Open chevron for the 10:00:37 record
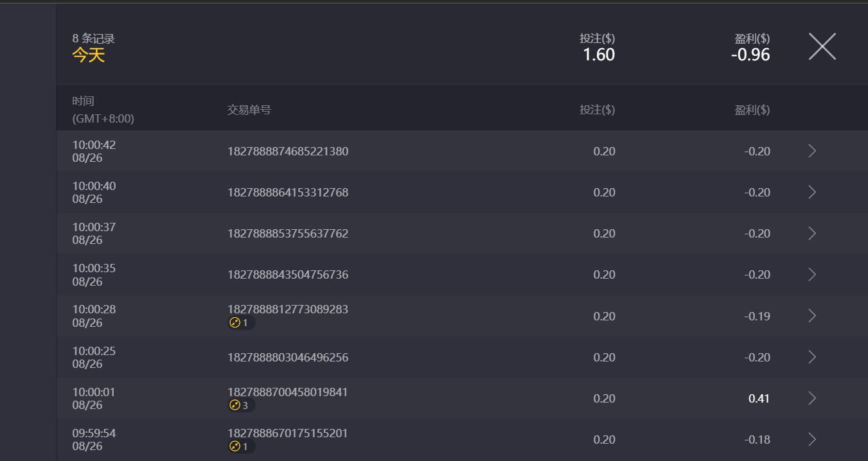This screenshot has height=461, width=868. point(812,233)
